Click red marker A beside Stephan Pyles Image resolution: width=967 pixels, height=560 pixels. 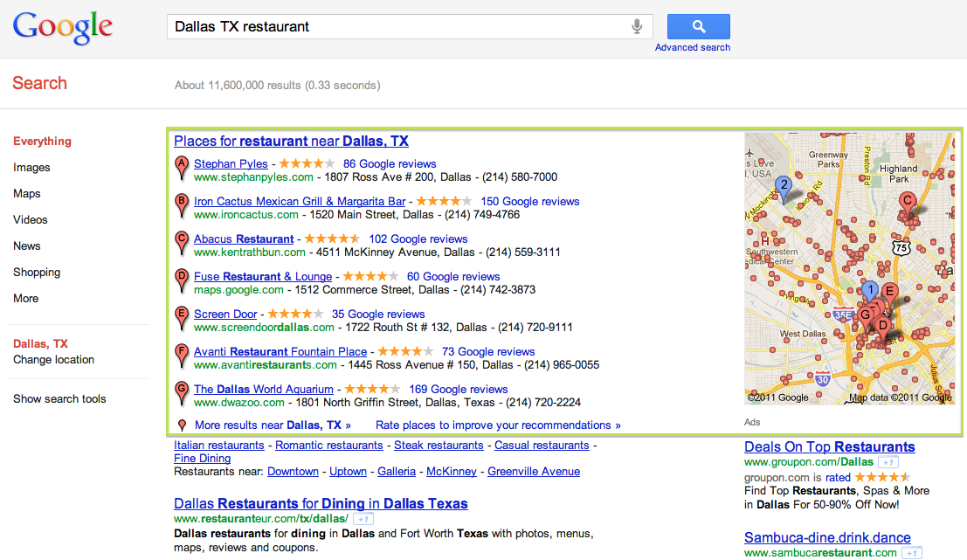coord(182,166)
